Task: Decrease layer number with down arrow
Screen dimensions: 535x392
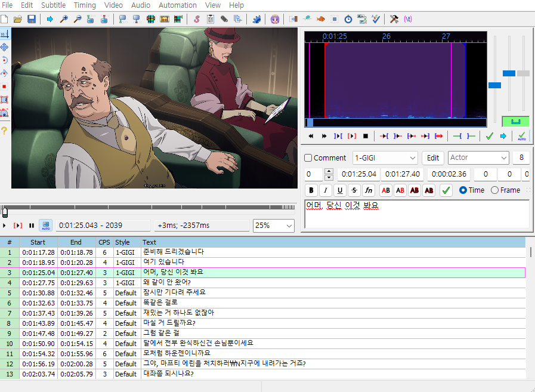Action: pos(329,178)
